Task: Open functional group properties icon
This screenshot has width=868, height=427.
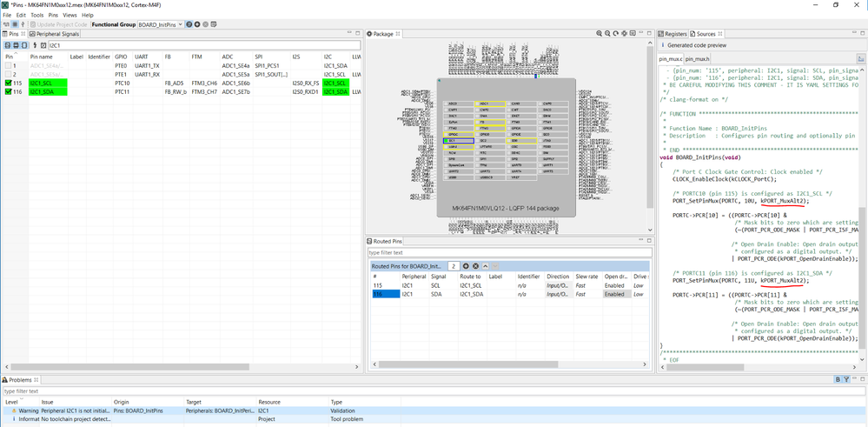Action: pyautogui.click(x=189, y=24)
